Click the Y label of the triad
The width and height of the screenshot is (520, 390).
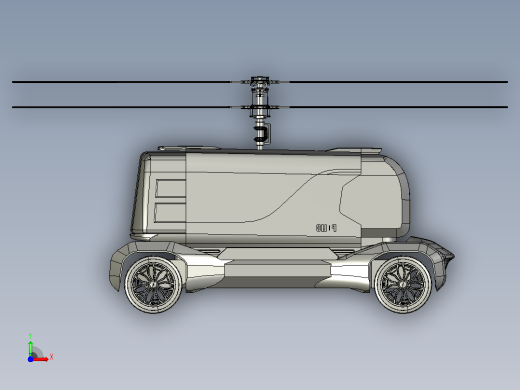pos(30,336)
